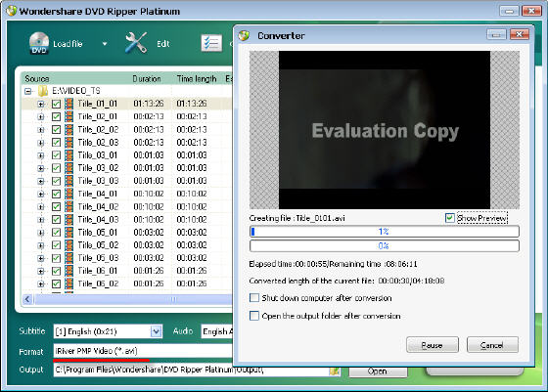548x392 pixels.
Task: Close the Converter dialog
Action: point(519,34)
